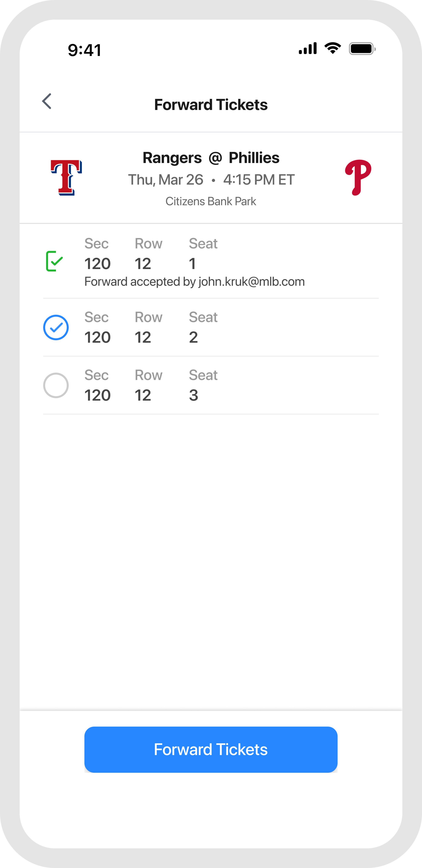Deselect the Seat 2 ticket checkbox
Viewport: 422px width, 868px height.
(56, 328)
